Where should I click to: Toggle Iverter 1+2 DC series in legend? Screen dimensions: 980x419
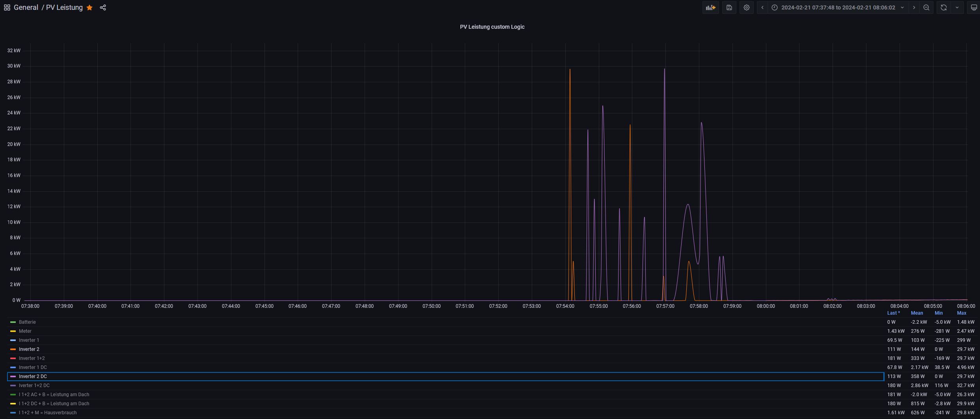tap(34, 386)
